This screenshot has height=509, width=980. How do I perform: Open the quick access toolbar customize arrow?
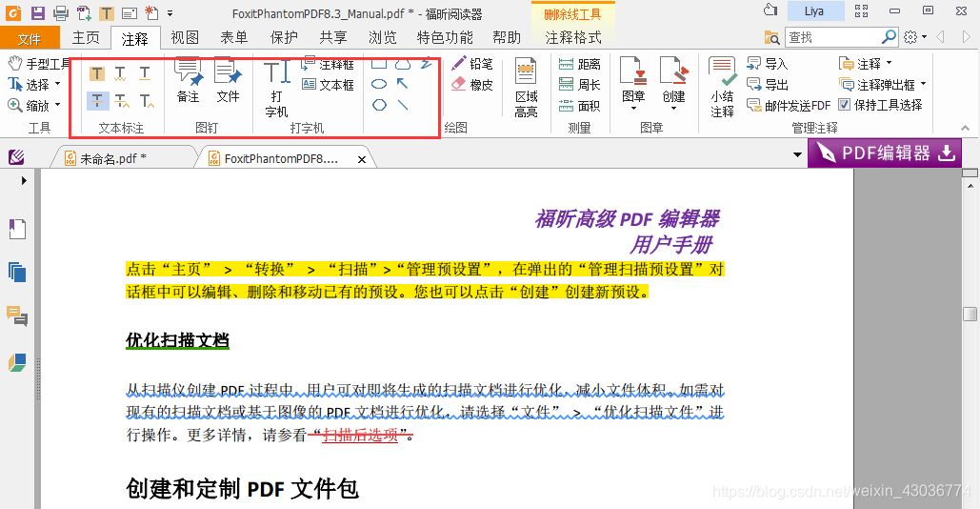pyautogui.click(x=170, y=13)
